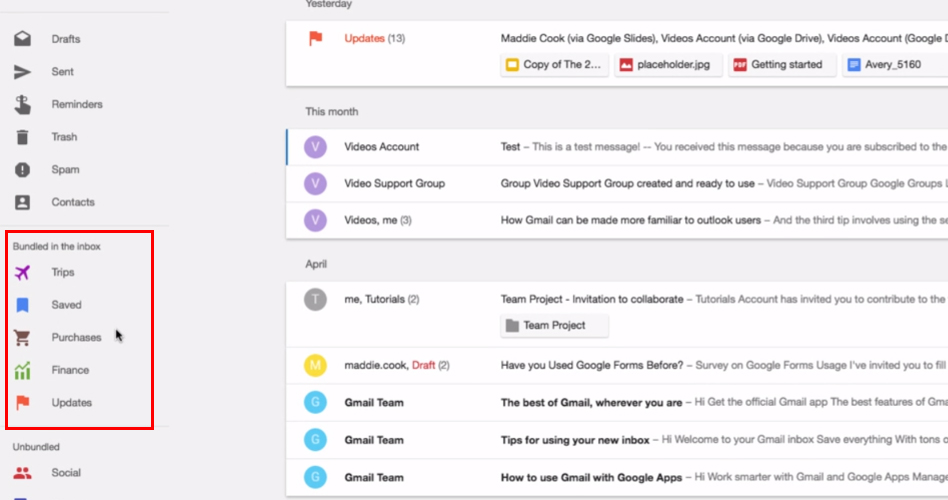Open the Sent folder
The image size is (948, 500).
coord(62,71)
